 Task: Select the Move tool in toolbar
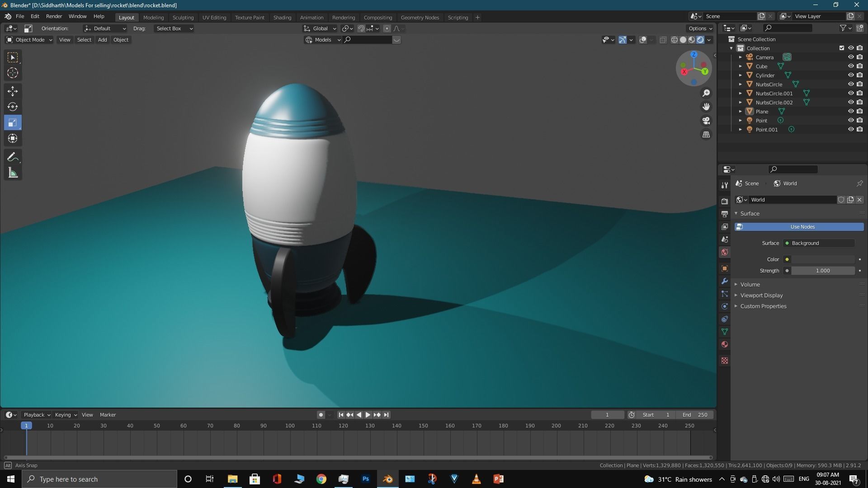pyautogui.click(x=13, y=91)
